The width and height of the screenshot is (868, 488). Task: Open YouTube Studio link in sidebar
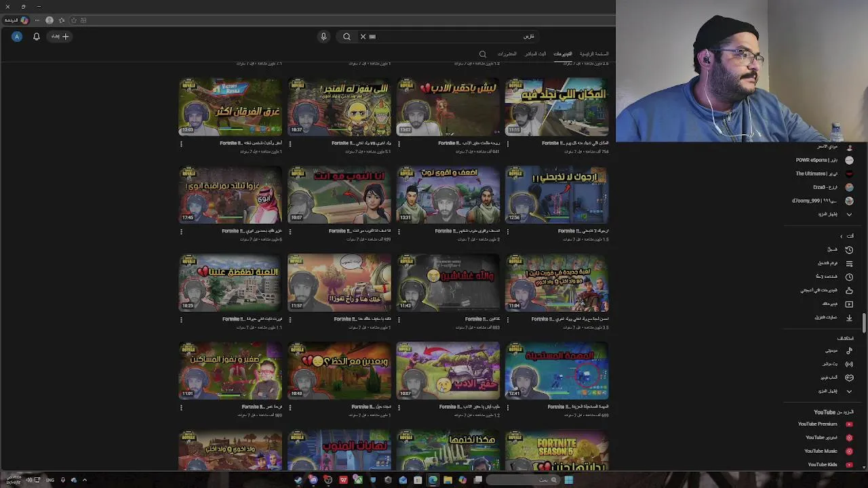pyautogui.click(x=824, y=438)
